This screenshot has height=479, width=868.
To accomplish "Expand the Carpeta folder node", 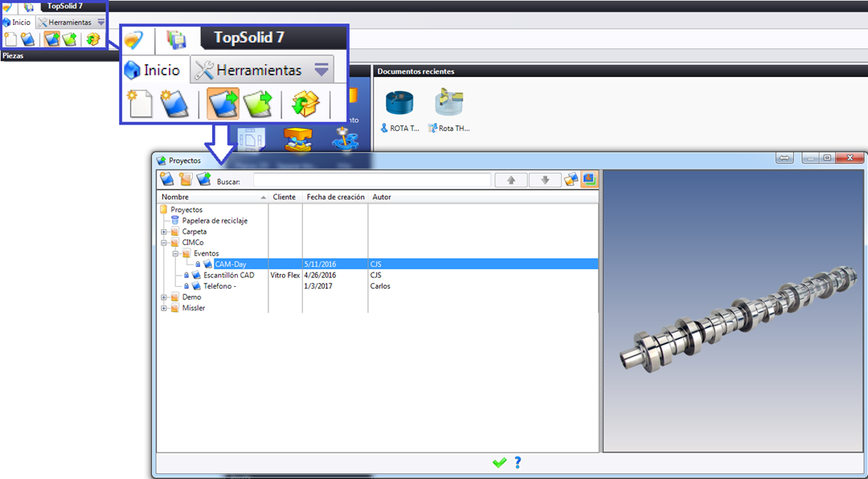I will [x=164, y=231].
